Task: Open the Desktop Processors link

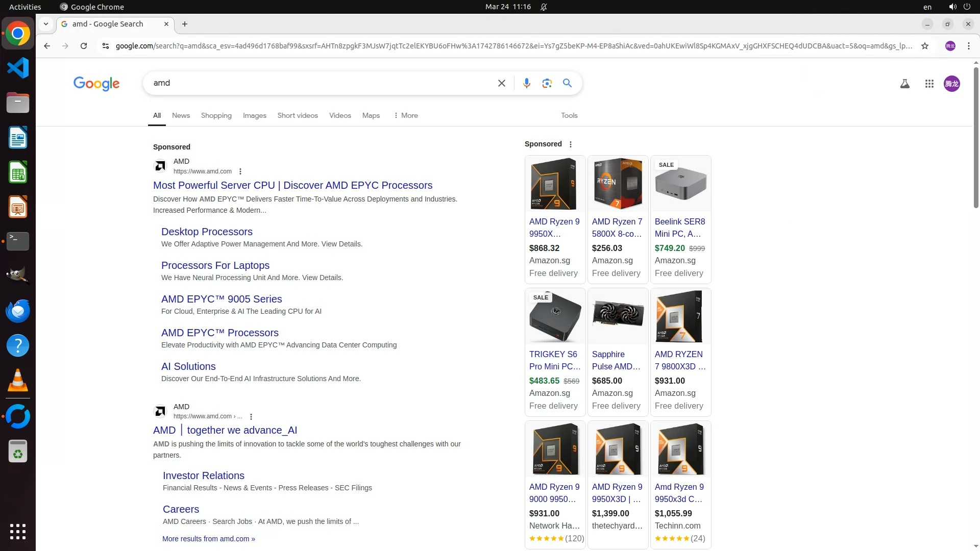Action: coord(207,232)
